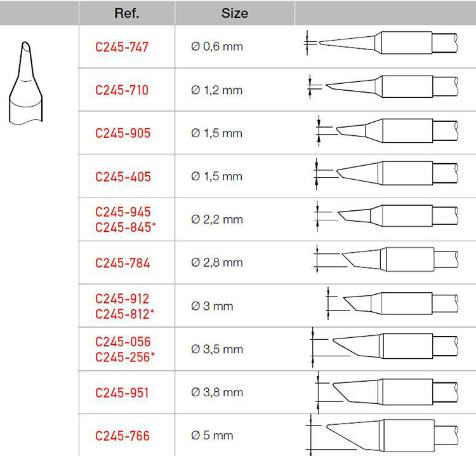Open the C245-951 reference link

[x=122, y=392]
